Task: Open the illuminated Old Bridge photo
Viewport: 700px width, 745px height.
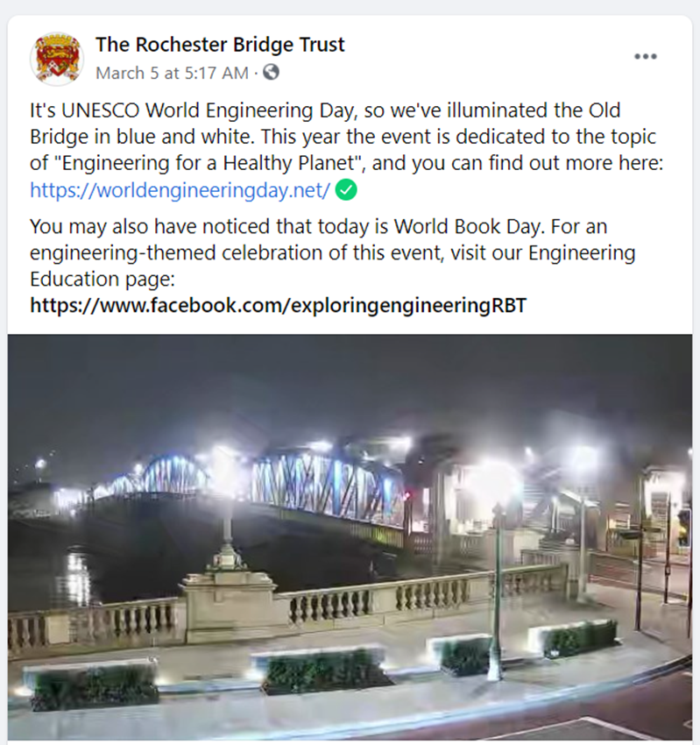Action: tap(350, 537)
